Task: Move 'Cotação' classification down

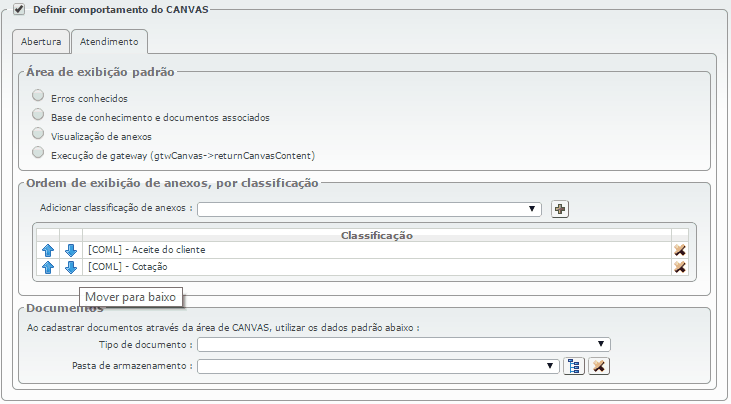Action: tap(71, 267)
